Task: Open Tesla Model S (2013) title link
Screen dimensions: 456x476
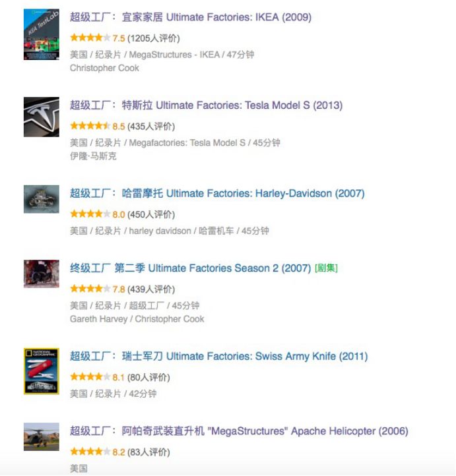Action: tap(206, 105)
